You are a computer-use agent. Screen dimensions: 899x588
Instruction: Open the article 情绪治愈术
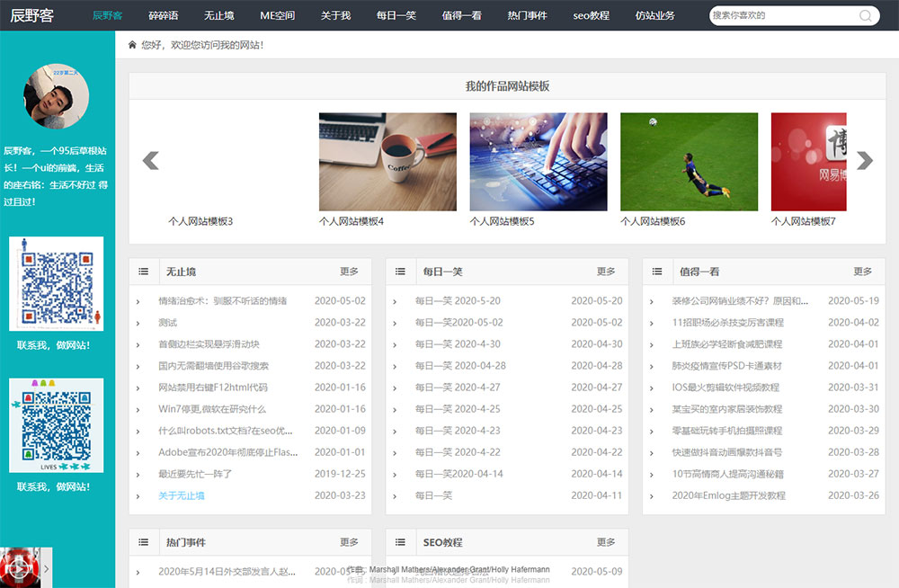point(222,301)
